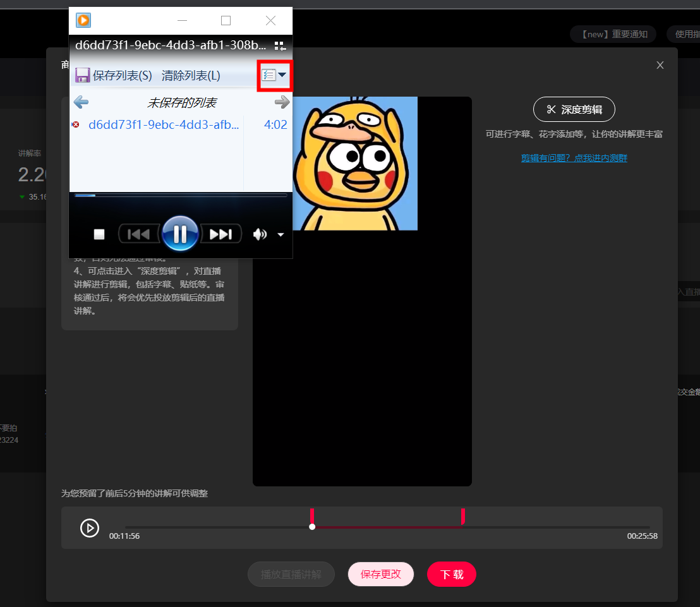Viewport: 700px width, 607px height.
Task: Click the white playhead on the timeline
Action: tap(312, 527)
